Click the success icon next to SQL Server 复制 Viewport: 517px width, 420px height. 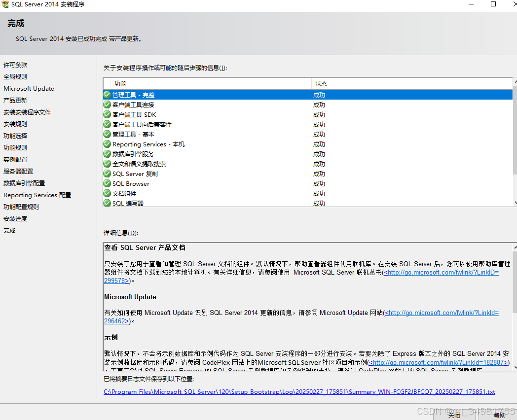click(x=107, y=174)
